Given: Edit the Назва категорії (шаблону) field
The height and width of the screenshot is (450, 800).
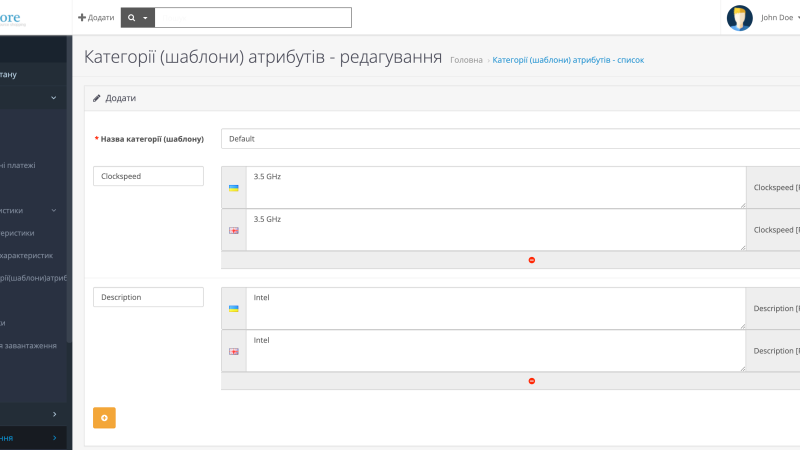Looking at the screenshot, I should coord(510,139).
